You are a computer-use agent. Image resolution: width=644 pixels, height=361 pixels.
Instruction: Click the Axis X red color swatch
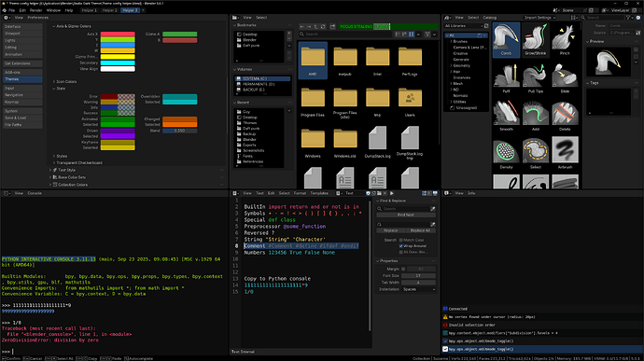(x=118, y=35)
